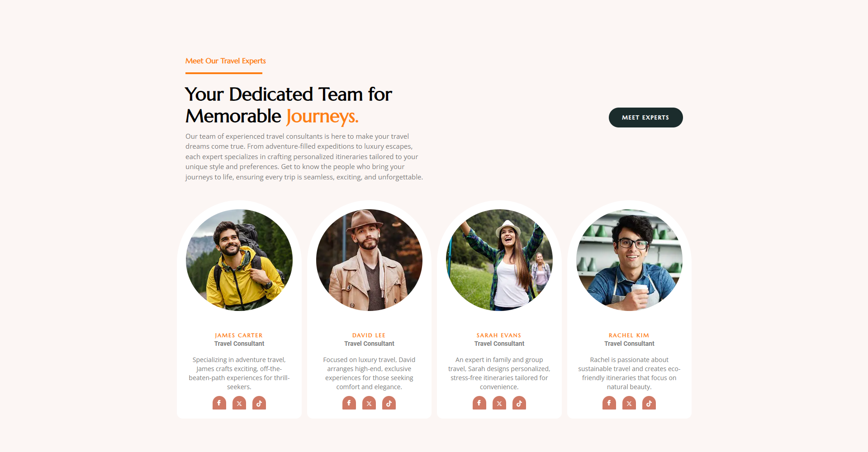Viewport: 868px width, 452px height.
Task: Click Sarah Evans's X icon
Action: click(x=499, y=403)
